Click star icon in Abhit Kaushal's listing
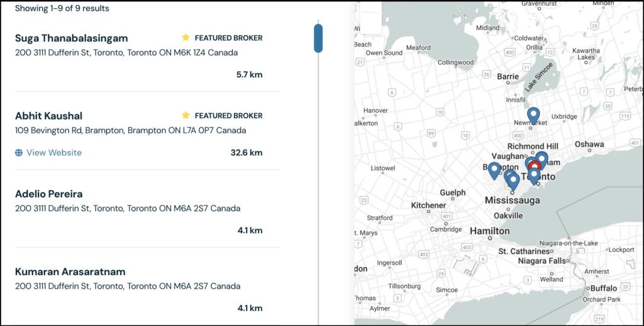This screenshot has height=326, width=644. pyautogui.click(x=186, y=116)
